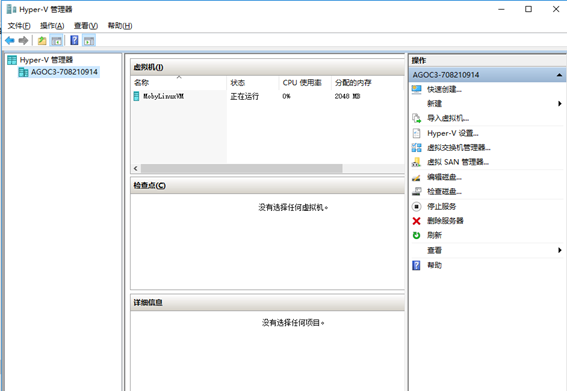
Task: Click the 虚拟机(I) panel header
Action: coord(267,67)
